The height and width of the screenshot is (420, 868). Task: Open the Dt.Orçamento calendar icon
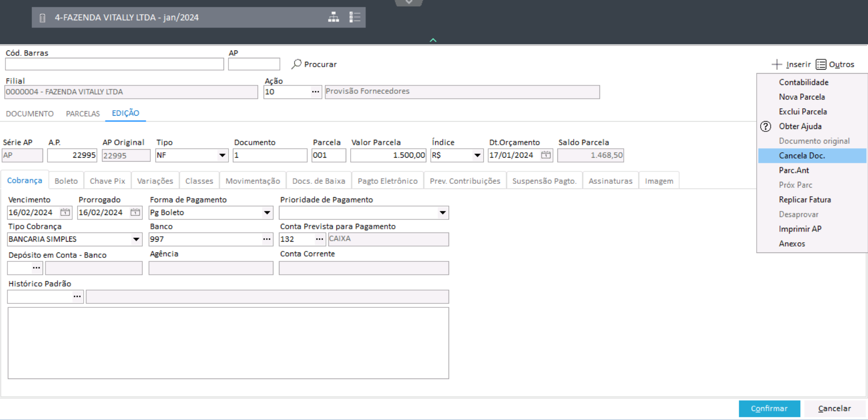pos(546,155)
